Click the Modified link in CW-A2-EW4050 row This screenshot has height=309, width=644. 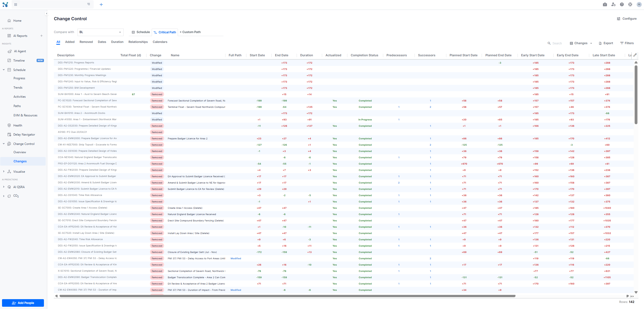tap(236, 259)
